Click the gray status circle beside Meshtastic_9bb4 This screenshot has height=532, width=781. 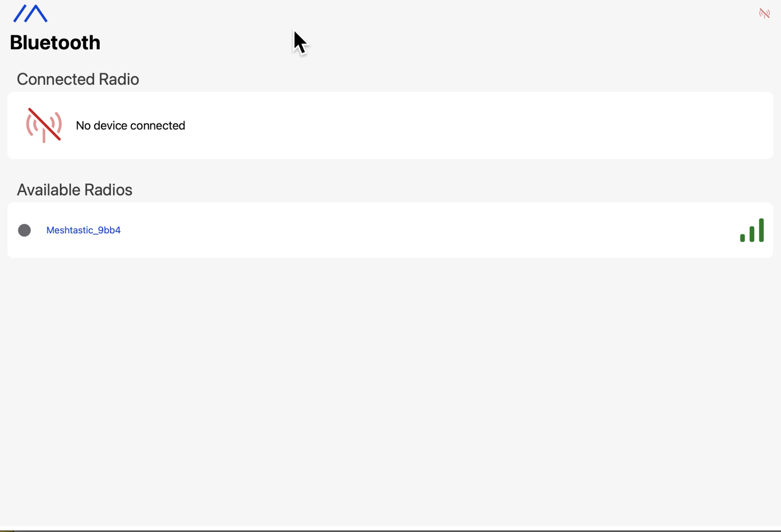[x=24, y=230]
